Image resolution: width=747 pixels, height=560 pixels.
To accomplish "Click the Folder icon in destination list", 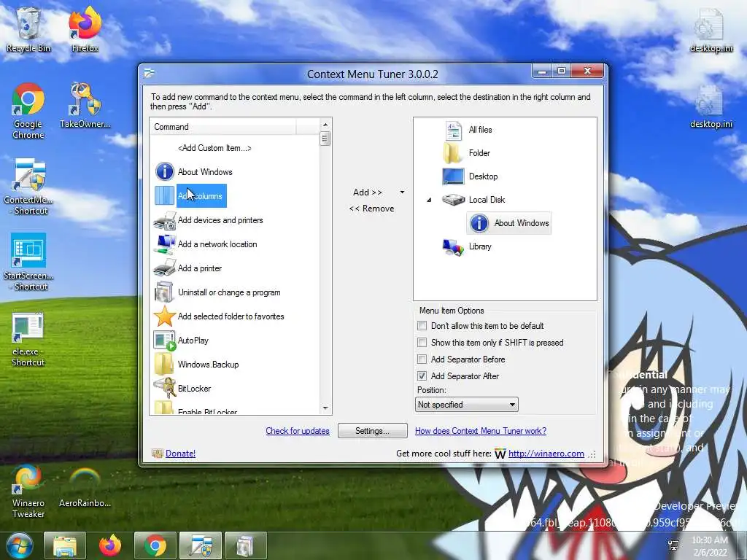I will pyautogui.click(x=452, y=153).
